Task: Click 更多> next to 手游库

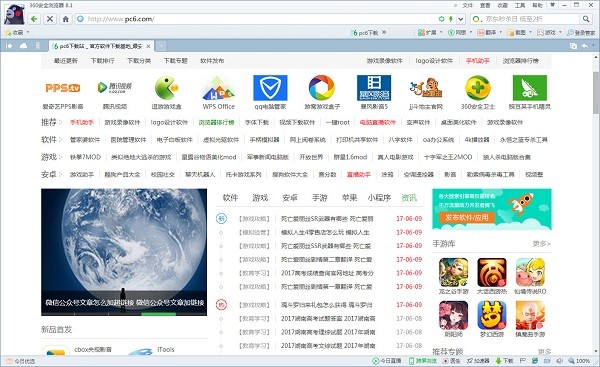Action: pos(541,244)
